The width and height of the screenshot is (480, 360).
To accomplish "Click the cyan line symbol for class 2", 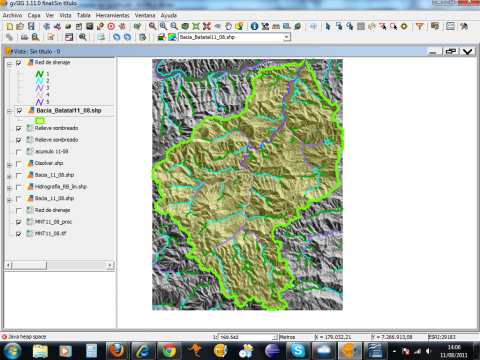I will [x=40, y=81].
